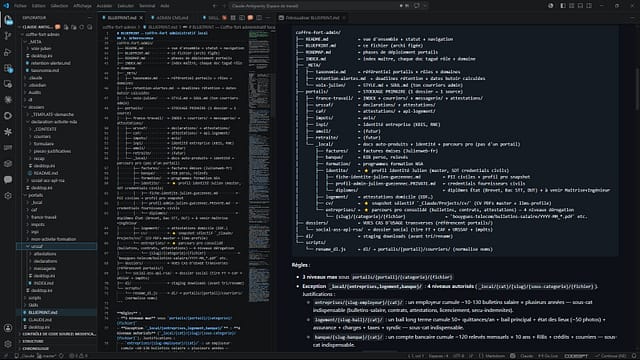The width and height of the screenshot is (640, 360).
Task: Close the BLUEPRINT.md editor tab
Action: (x=141, y=18)
